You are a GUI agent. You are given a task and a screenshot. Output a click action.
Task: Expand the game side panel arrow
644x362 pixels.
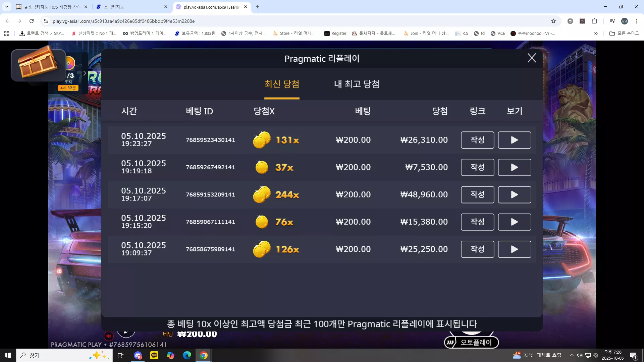point(85,73)
